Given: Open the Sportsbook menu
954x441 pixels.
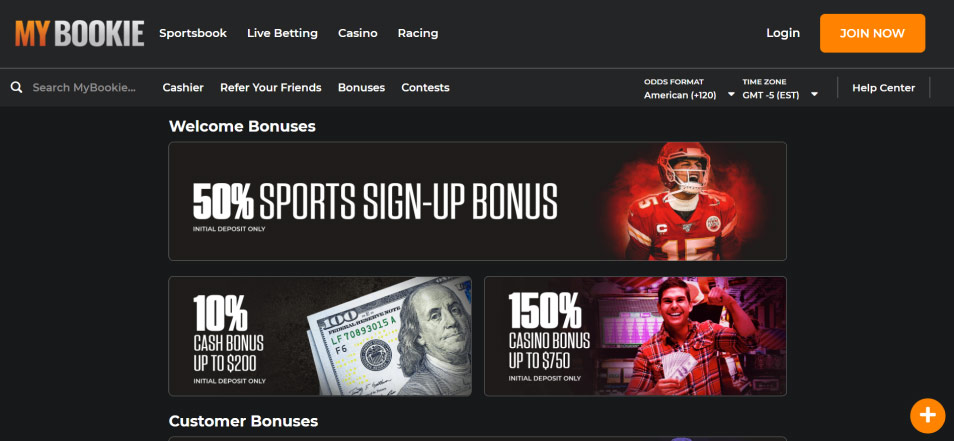Looking at the screenshot, I should 193,33.
